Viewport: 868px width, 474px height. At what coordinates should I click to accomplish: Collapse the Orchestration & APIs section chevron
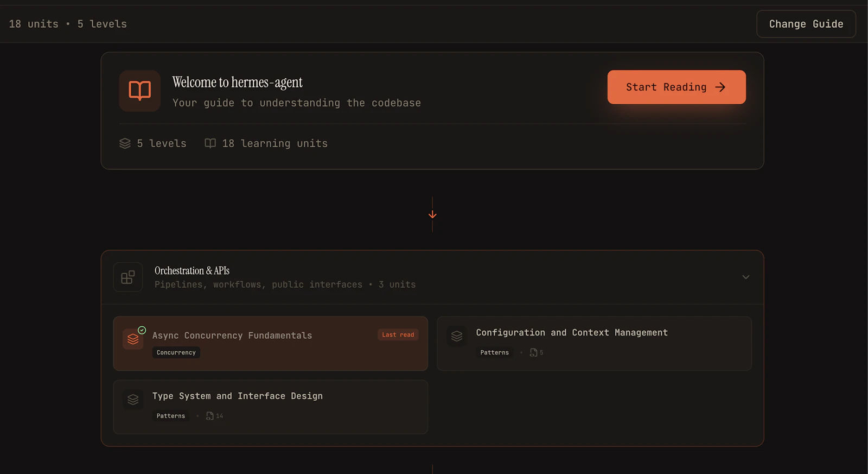[x=746, y=277]
